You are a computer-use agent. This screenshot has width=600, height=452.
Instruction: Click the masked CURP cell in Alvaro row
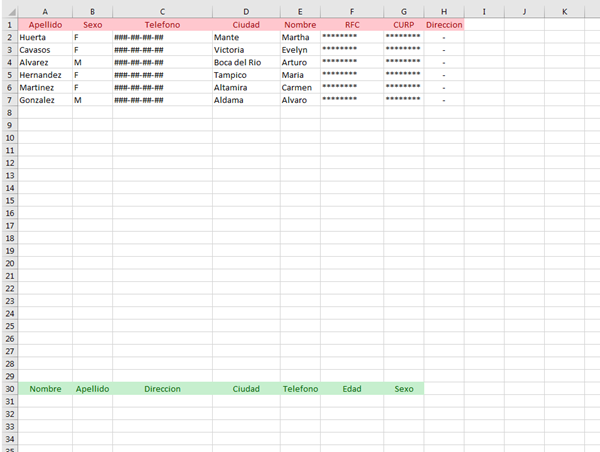click(404, 100)
